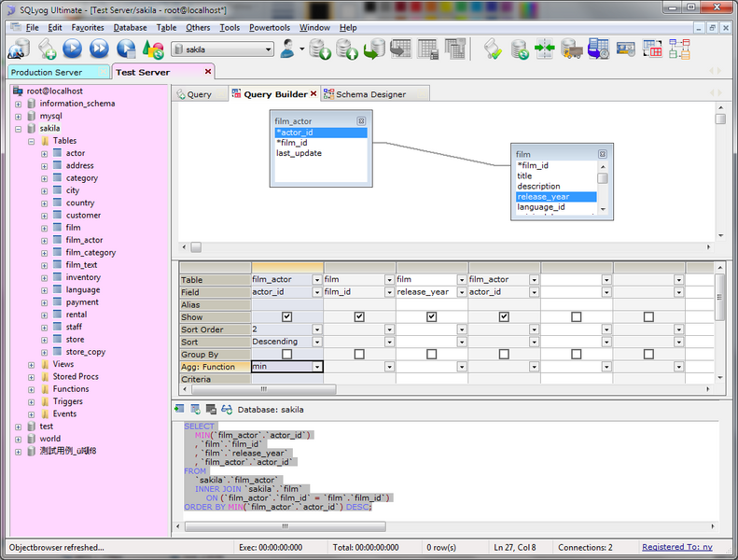Check Group By for release_year column

432,354
